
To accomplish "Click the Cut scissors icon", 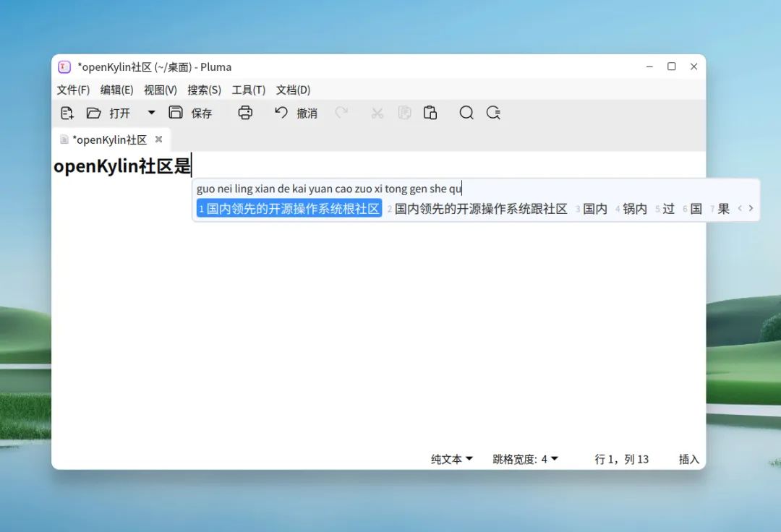I will tap(377, 113).
